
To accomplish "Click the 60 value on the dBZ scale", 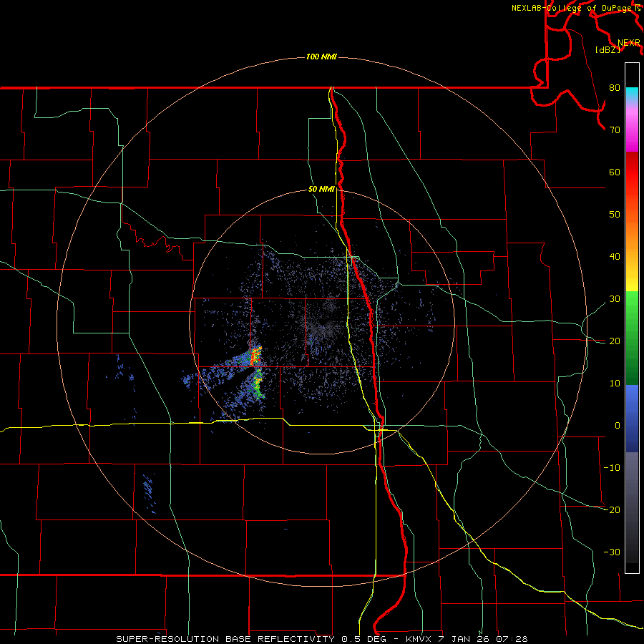I will 615,172.
